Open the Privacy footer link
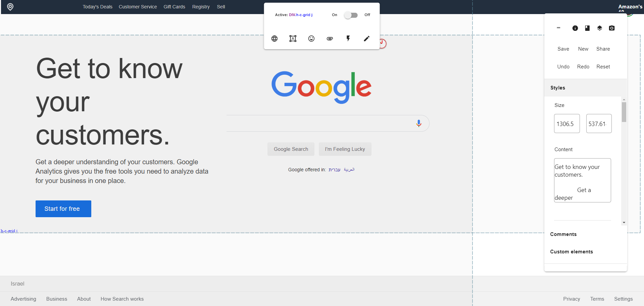This screenshot has height=306, width=644. [x=572, y=299]
